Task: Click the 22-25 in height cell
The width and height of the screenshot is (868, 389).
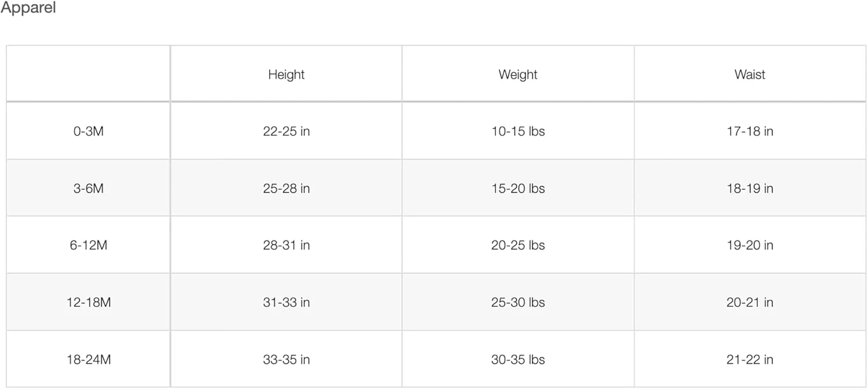Action: coord(286,131)
